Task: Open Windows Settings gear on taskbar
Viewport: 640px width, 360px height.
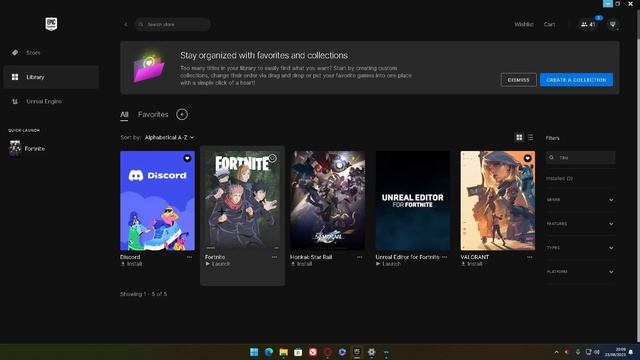Action: pyautogui.click(x=371, y=352)
